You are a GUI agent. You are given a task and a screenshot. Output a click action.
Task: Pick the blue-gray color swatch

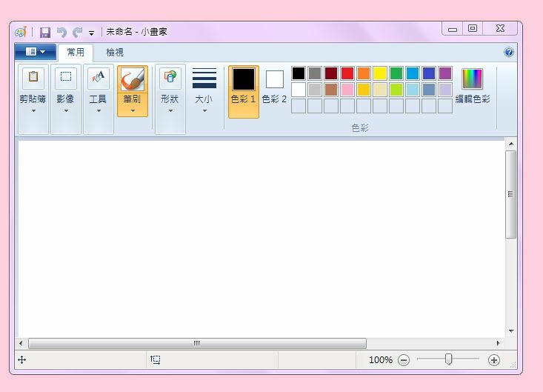tap(429, 90)
